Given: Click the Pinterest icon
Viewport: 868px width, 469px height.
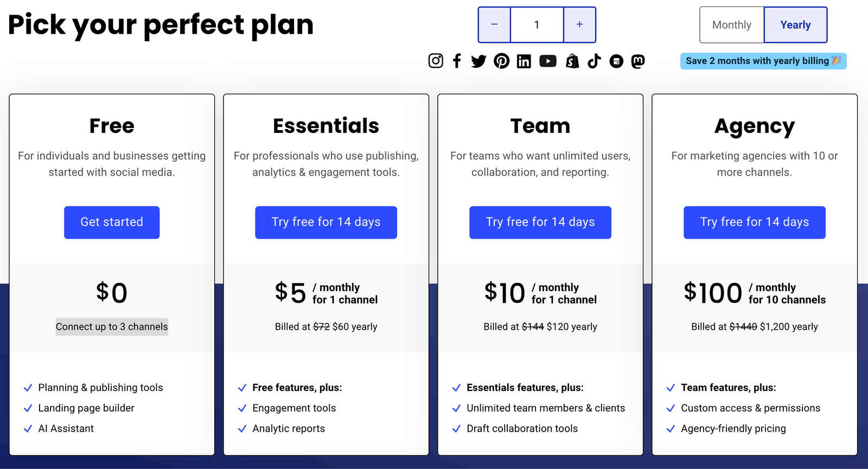Looking at the screenshot, I should point(501,61).
